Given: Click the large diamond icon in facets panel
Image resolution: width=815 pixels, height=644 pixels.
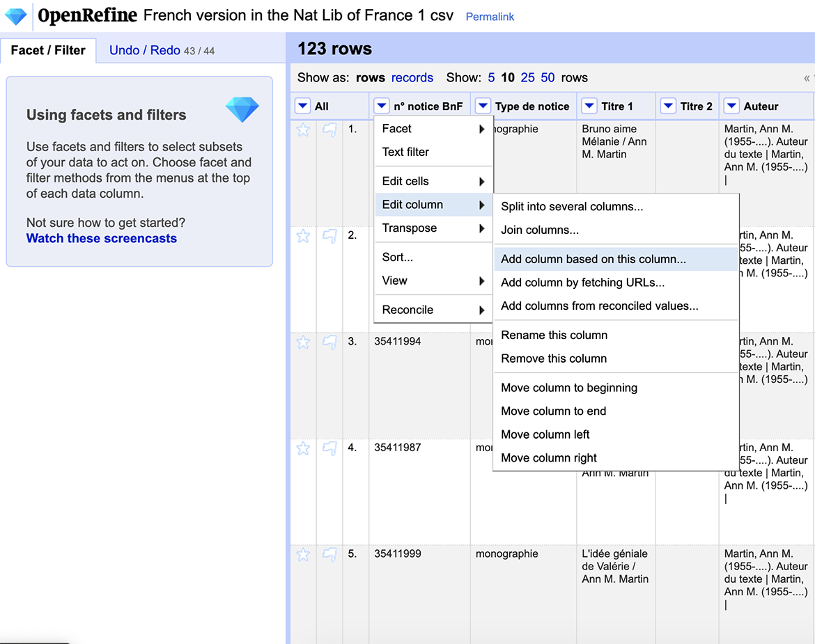Looking at the screenshot, I should pyautogui.click(x=242, y=109).
